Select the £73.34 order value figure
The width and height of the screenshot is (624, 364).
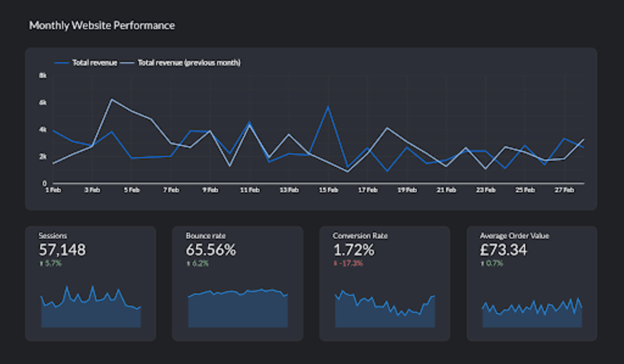(x=503, y=250)
